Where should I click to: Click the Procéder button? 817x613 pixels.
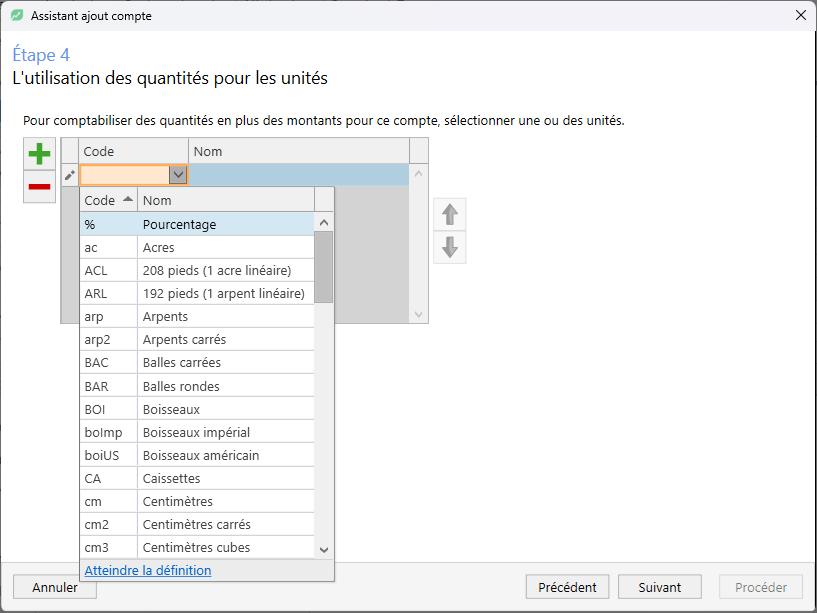761,587
